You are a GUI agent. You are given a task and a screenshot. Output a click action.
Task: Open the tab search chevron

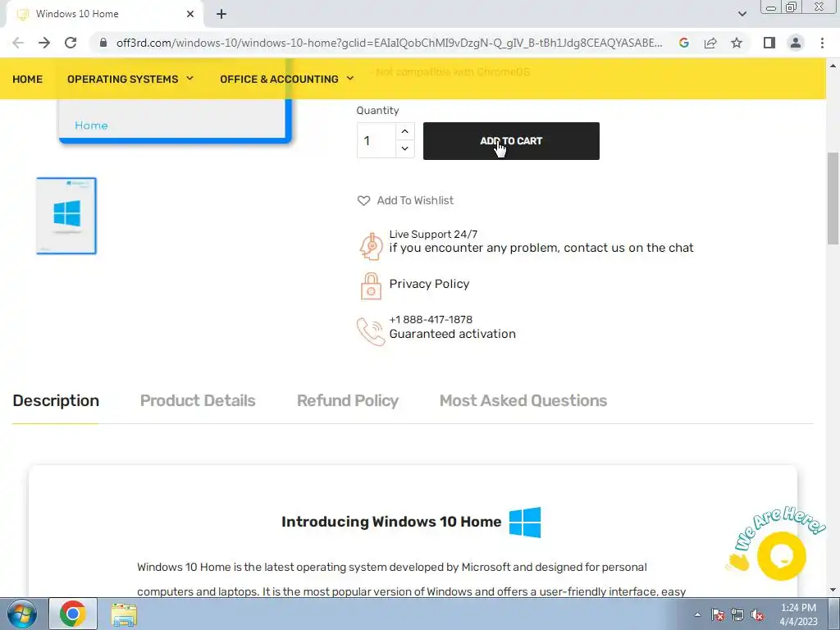[x=742, y=14]
